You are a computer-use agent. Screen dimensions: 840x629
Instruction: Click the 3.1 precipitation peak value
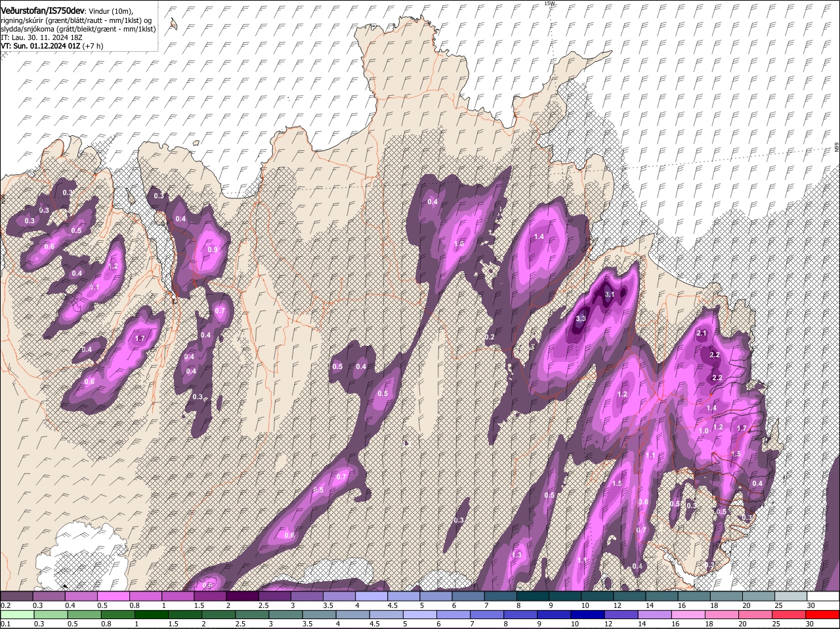tap(609, 294)
